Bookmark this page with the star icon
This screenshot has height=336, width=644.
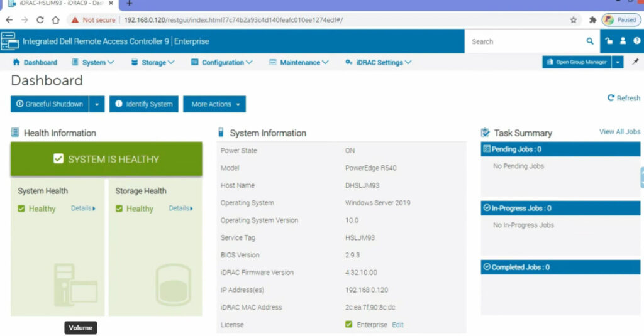point(574,19)
